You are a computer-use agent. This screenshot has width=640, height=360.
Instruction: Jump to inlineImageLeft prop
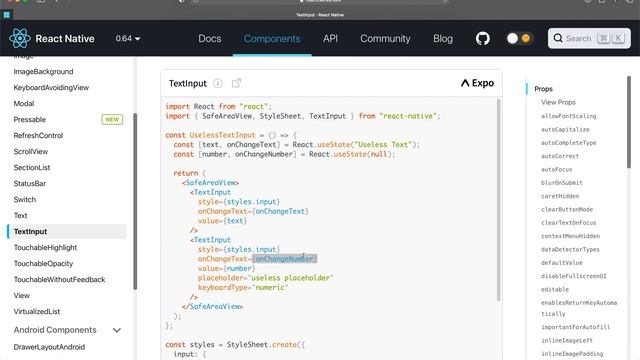[567, 340]
